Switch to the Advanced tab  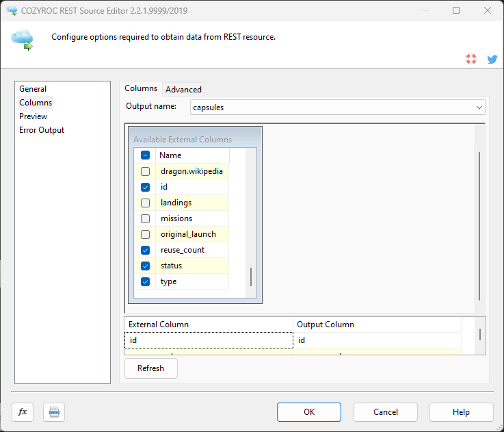click(x=183, y=90)
